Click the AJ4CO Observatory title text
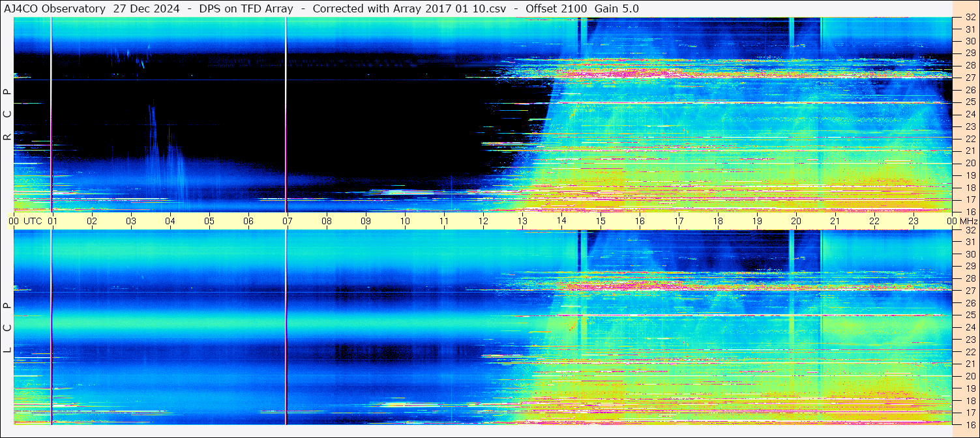 [55, 8]
